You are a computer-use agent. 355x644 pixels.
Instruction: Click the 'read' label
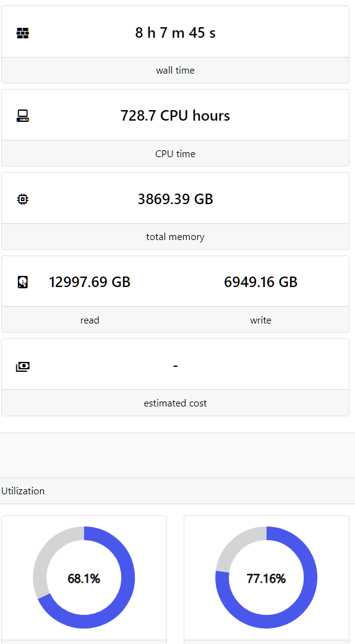click(90, 320)
